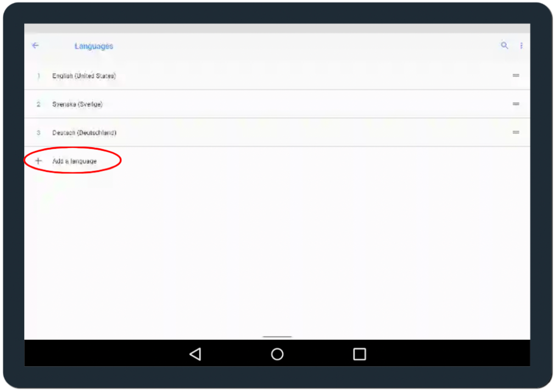Grab the drag handle for English (United States)
Image resolution: width=559 pixels, height=392 pixels.
pos(516,76)
